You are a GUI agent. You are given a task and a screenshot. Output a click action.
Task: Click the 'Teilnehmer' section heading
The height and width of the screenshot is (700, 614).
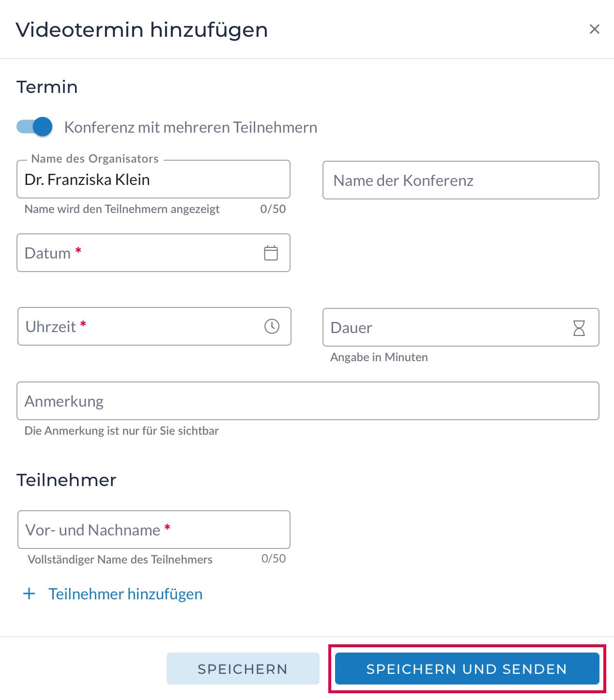click(x=66, y=480)
